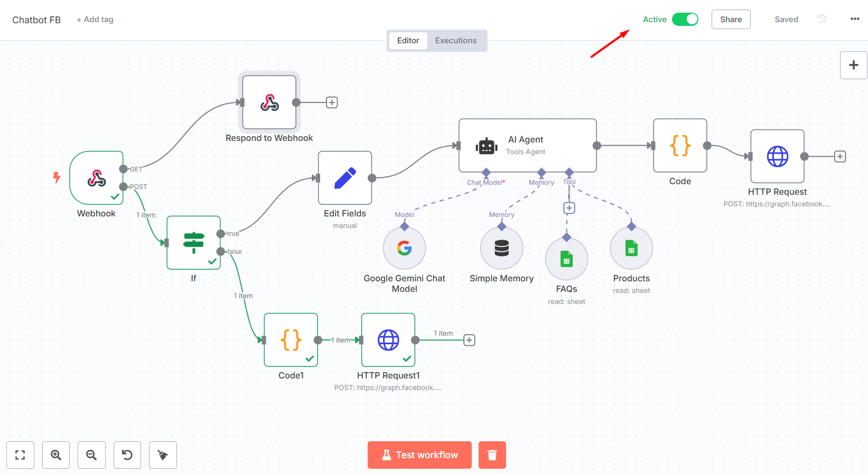Open the add node plus panel

click(x=854, y=65)
